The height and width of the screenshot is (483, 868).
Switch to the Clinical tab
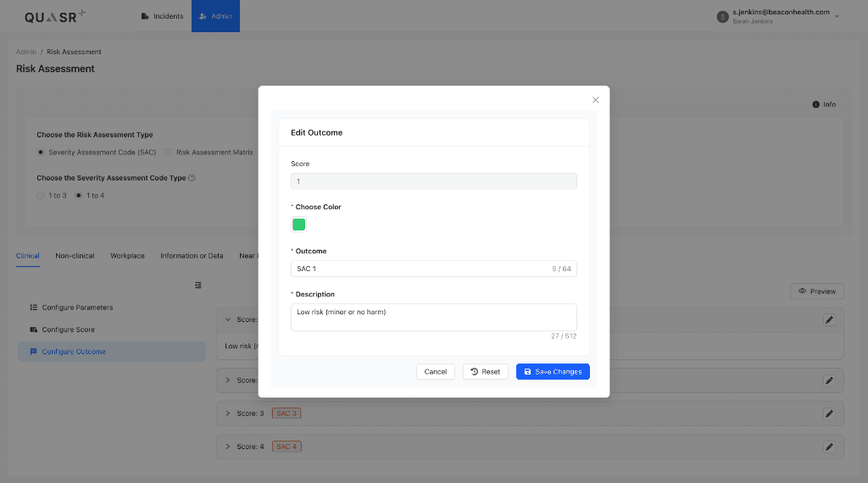(x=28, y=256)
